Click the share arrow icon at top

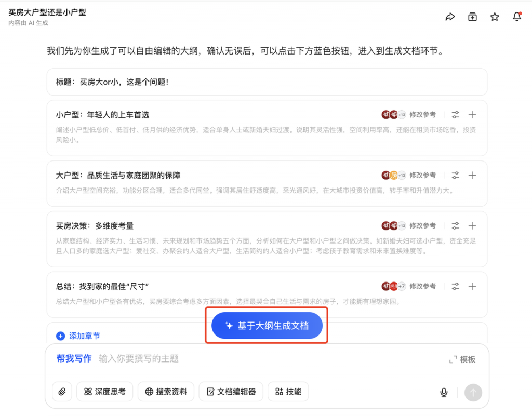tap(450, 17)
